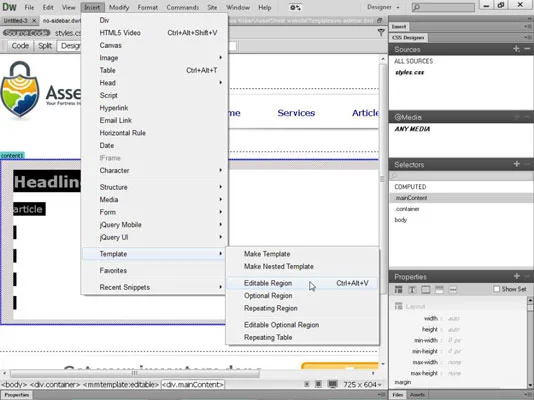This screenshot has width=534, height=400.
Task: Toggle the Show Set checkbox
Action: coord(496,289)
